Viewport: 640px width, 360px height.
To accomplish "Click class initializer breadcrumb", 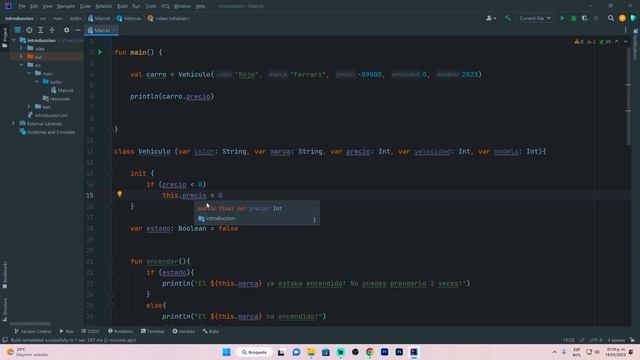I will (168, 18).
